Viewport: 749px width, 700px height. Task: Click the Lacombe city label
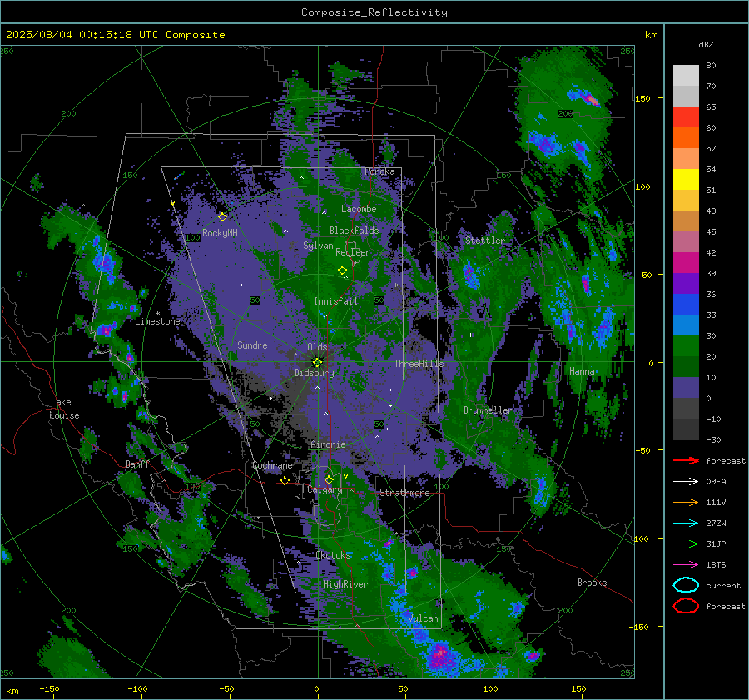click(x=359, y=209)
